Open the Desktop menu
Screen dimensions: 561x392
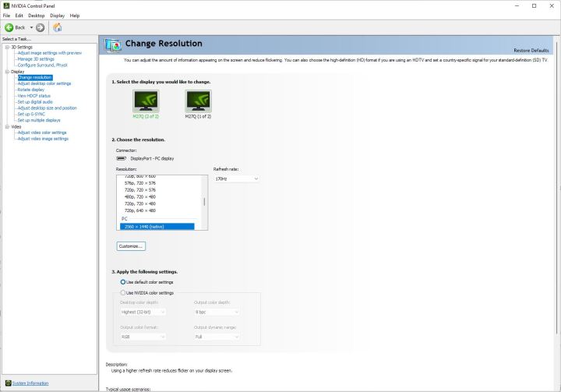(x=37, y=16)
